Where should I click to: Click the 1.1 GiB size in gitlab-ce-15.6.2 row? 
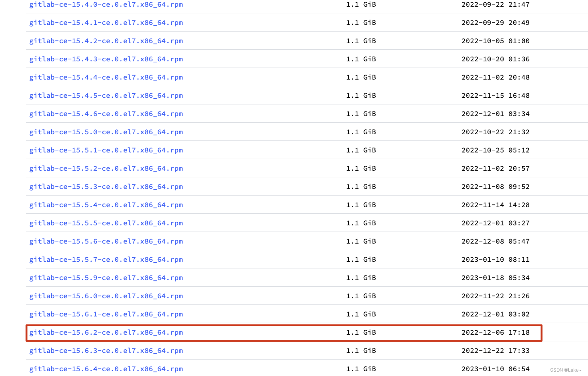click(x=361, y=332)
